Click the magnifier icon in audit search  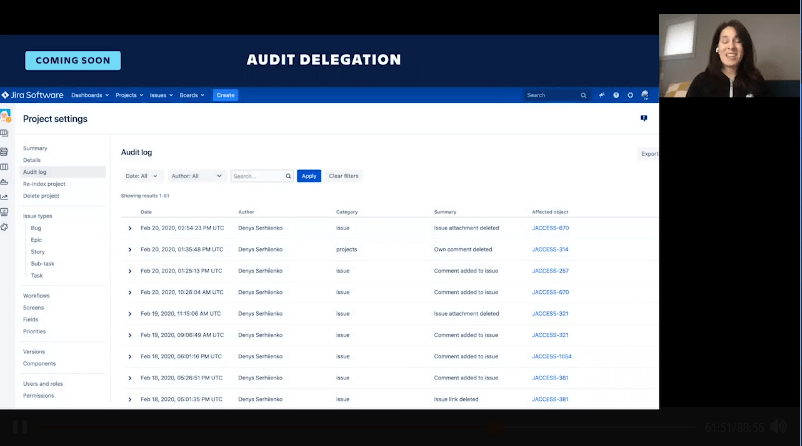289,176
